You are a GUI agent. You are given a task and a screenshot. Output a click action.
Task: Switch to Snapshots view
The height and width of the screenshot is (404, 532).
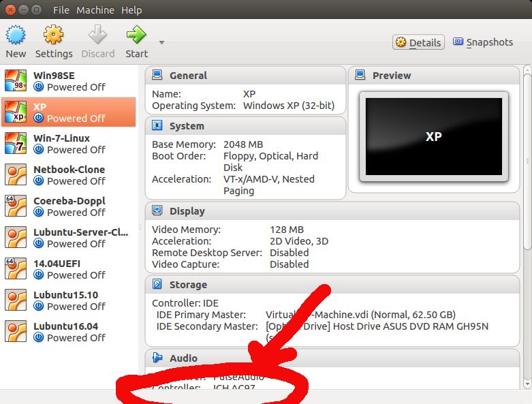click(483, 42)
